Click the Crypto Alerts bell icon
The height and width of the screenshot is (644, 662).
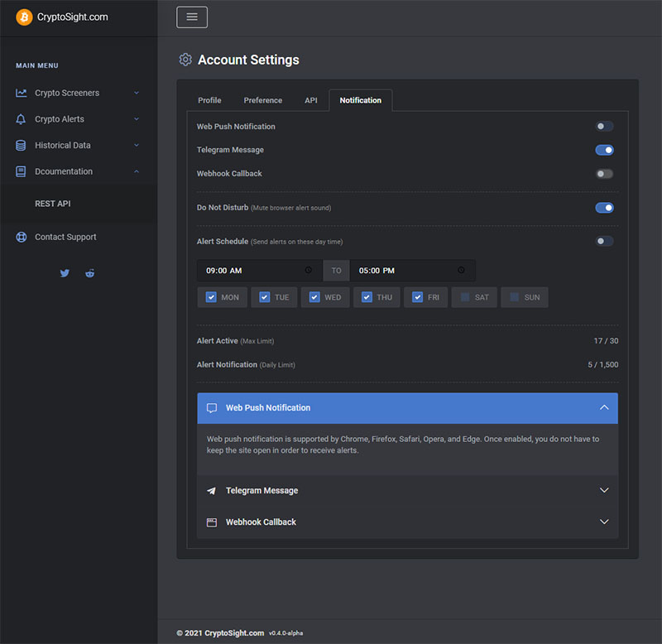point(22,119)
